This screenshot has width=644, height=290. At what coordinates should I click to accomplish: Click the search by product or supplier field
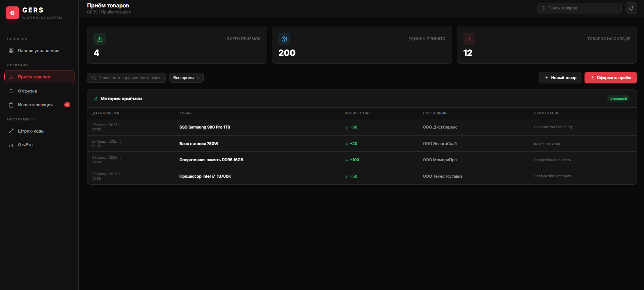pos(129,78)
